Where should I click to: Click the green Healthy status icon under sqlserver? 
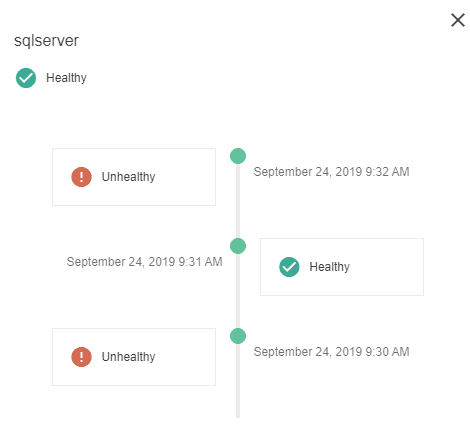26,78
